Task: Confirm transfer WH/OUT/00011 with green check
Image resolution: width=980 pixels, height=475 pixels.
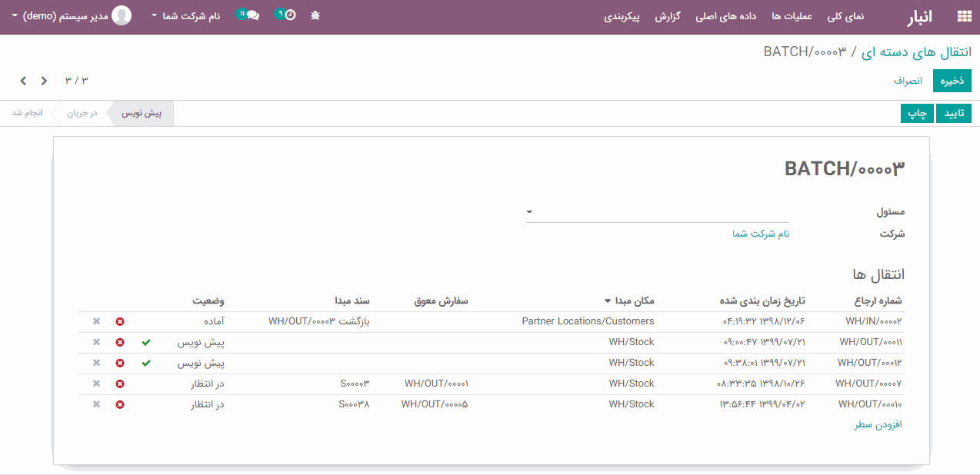Action: (x=146, y=342)
